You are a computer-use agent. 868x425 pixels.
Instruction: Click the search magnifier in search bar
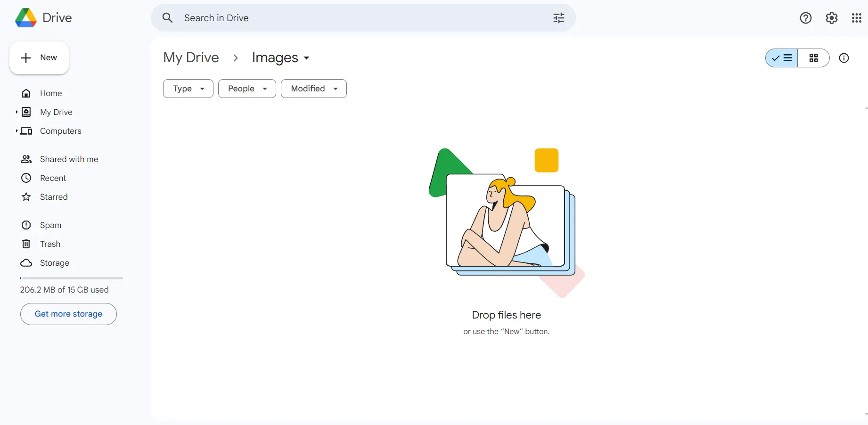(168, 18)
